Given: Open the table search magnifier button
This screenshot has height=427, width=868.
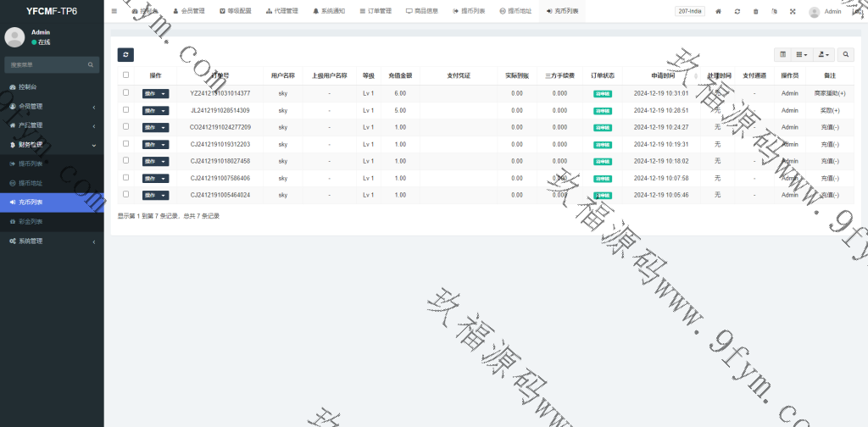Looking at the screenshot, I should tap(846, 54).
